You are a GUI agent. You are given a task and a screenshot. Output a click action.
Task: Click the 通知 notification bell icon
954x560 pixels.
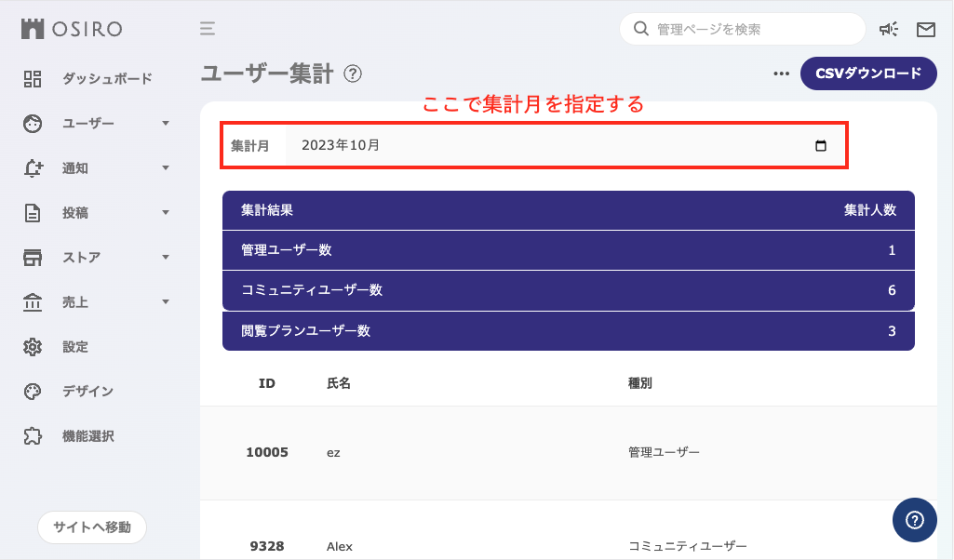(33, 167)
